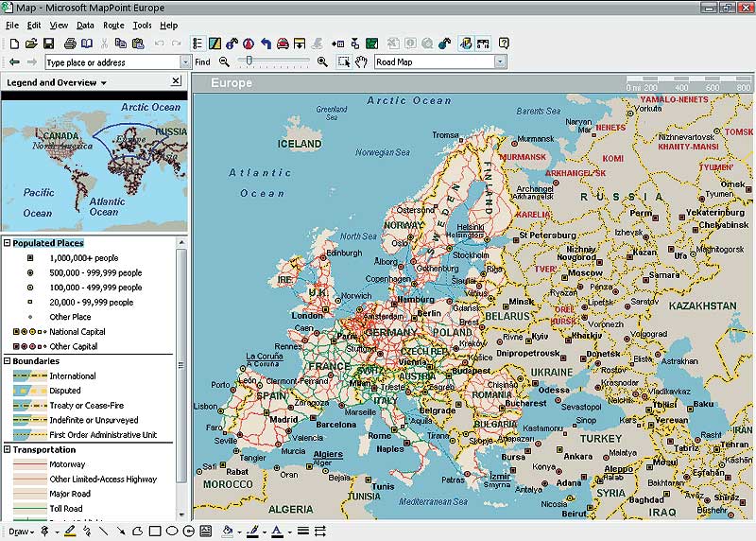Save the map with the floppy icon
Image resolution: width=756 pixels, height=541 pixels.
coord(49,44)
